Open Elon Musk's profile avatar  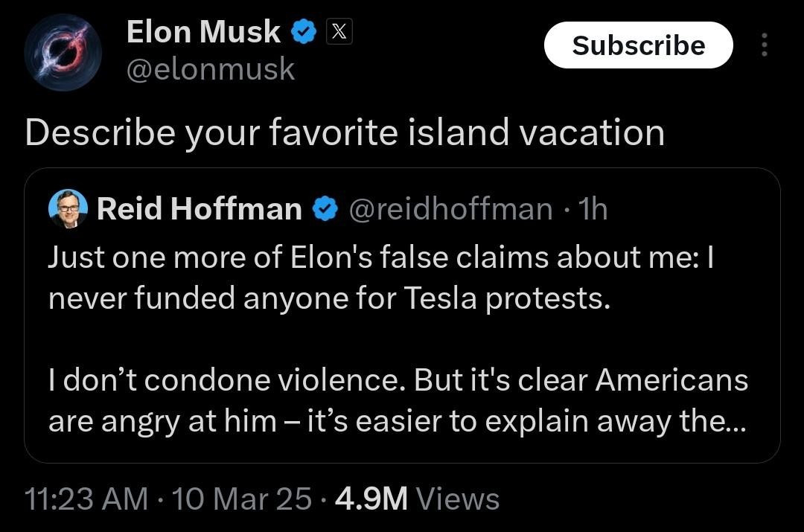click(x=63, y=52)
